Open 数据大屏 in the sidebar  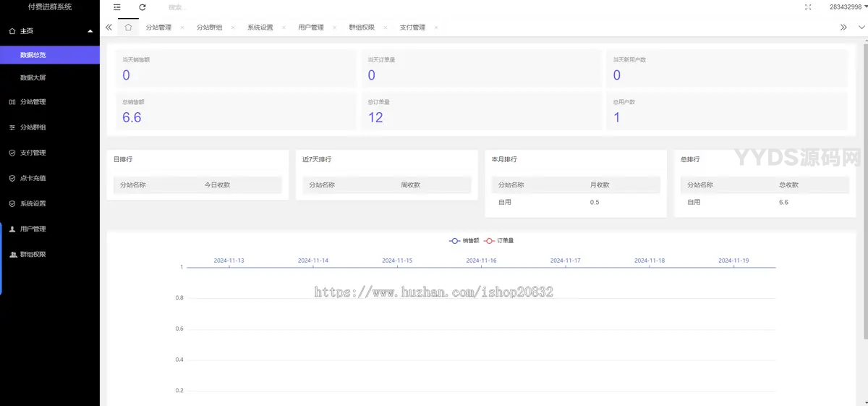pyautogui.click(x=33, y=77)
